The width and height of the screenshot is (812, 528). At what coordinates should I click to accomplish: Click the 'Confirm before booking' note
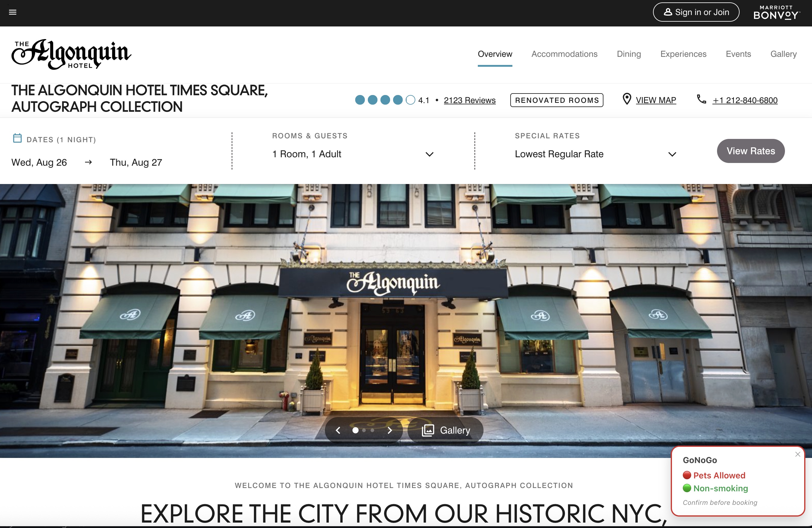point(720,502)
